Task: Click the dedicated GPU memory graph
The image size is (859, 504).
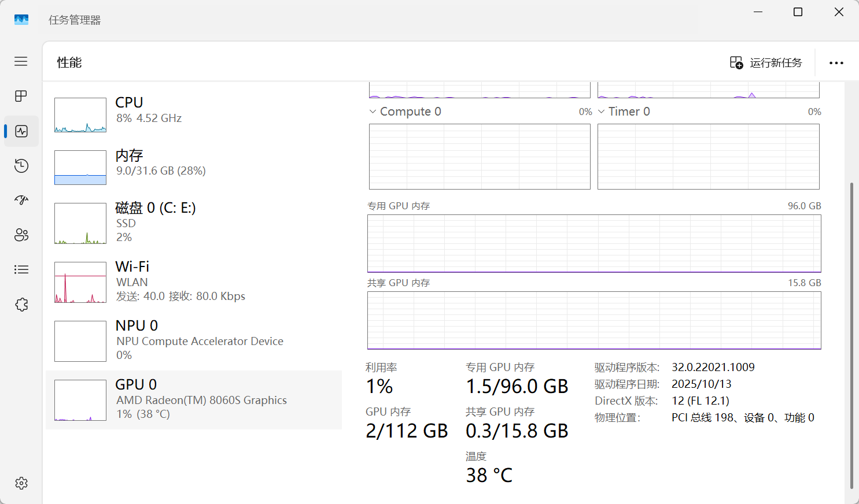Action: pos(594,243)
